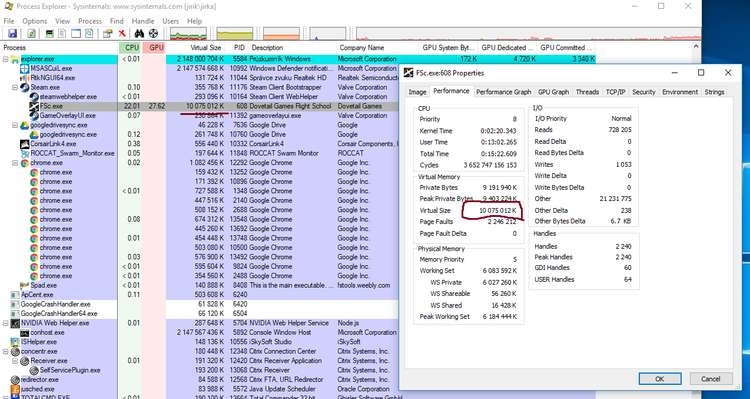Click the yellow commit history mini graph
The height and width of the screenshot is (399, 750).
click(x=234, y=33)
